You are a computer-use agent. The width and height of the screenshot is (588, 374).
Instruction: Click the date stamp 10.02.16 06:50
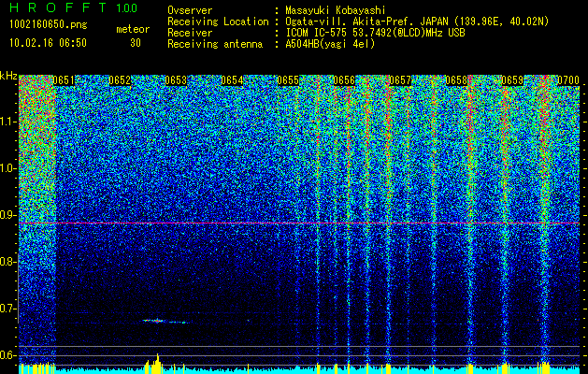[48, 43]
